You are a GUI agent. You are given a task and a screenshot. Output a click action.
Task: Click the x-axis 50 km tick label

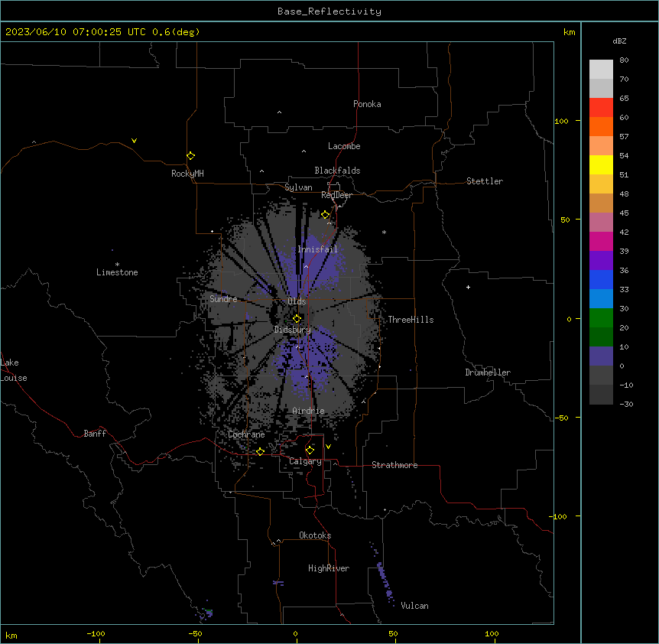pyautogui.click(x=393, y=633)
